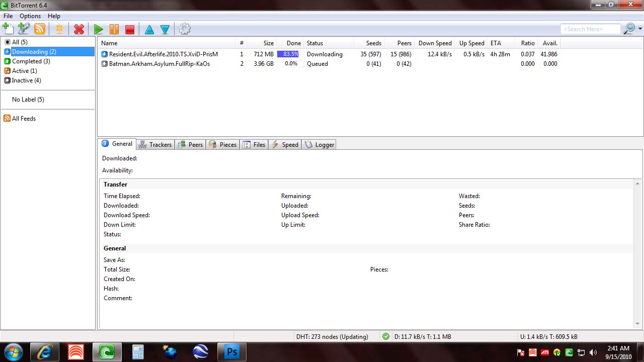644x362 pixels.
Task: Select the Batman.Arkham.Asylum torrent row
Action: (x=159, y=64)
